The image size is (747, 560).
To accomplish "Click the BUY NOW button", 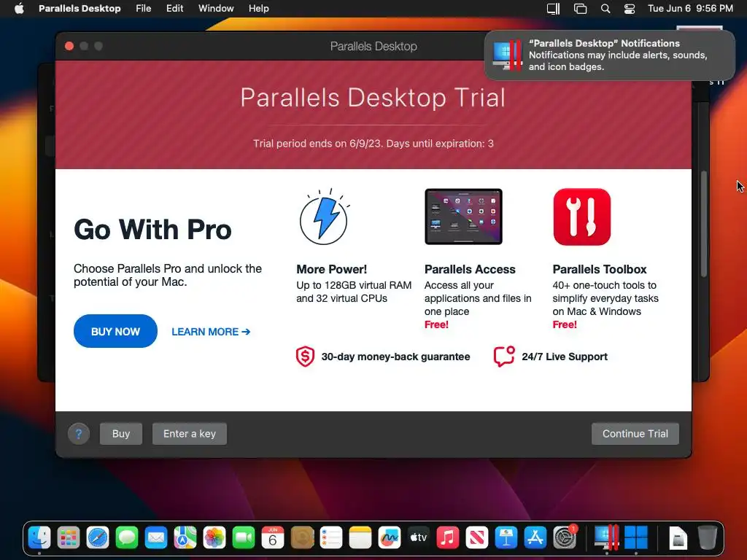I will click(115, 331).
